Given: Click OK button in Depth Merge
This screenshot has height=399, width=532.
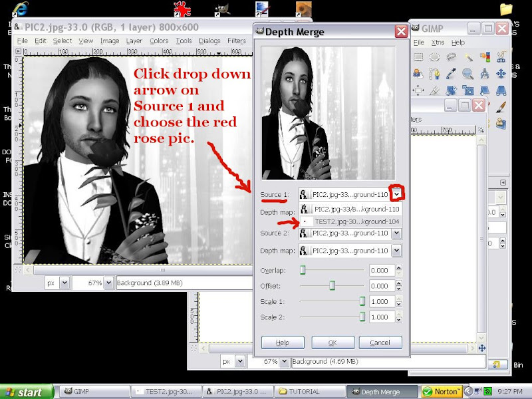Looking at the screenshot, I should [x=333, y=342].
